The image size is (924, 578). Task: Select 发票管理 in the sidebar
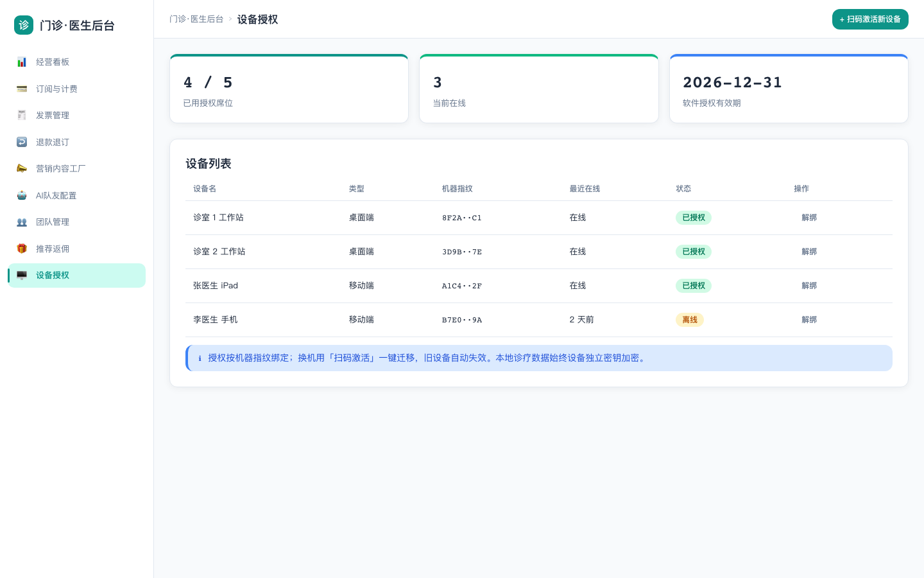point(77,116)
